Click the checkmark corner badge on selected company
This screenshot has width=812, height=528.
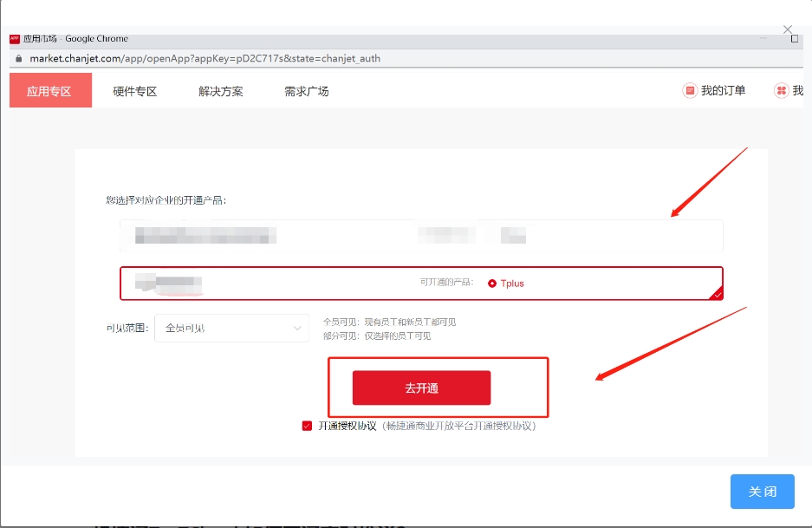click(716, 294)
